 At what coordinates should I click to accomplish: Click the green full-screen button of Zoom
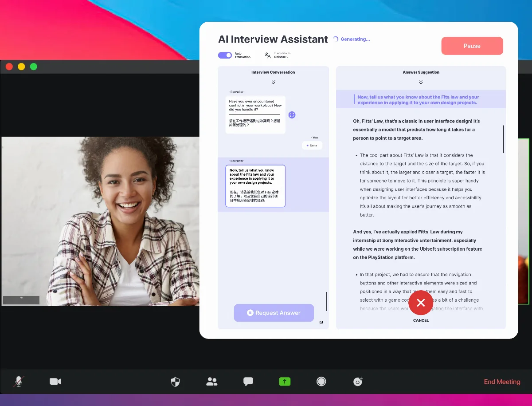coord(33,67)
